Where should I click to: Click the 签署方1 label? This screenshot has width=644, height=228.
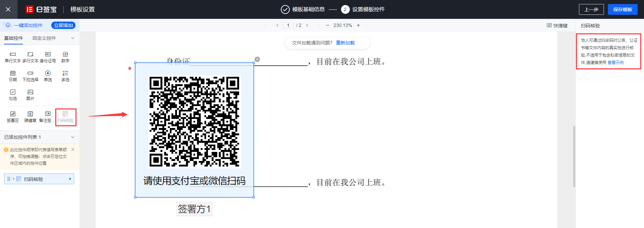pyautogui.click(x=194, y=209)
